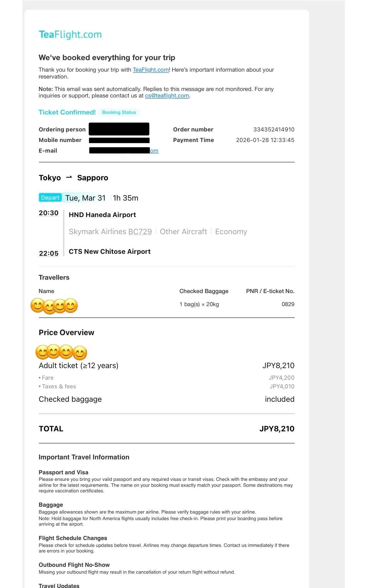The image size is (367, 588).
Task: Click the BC729 flight number
Action: pyautogui.click(x=140, y=232)
